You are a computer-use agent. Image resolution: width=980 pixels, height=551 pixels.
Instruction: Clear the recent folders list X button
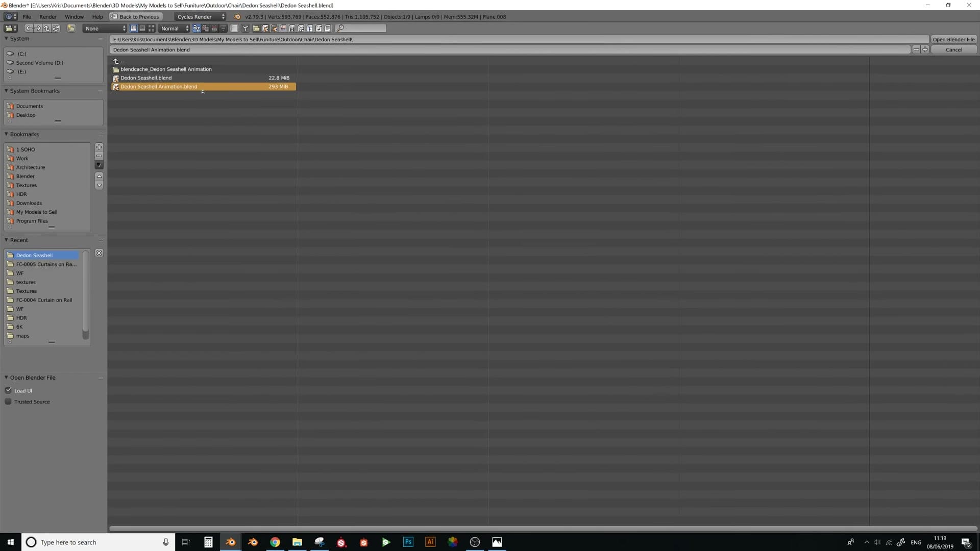point(99,253)
